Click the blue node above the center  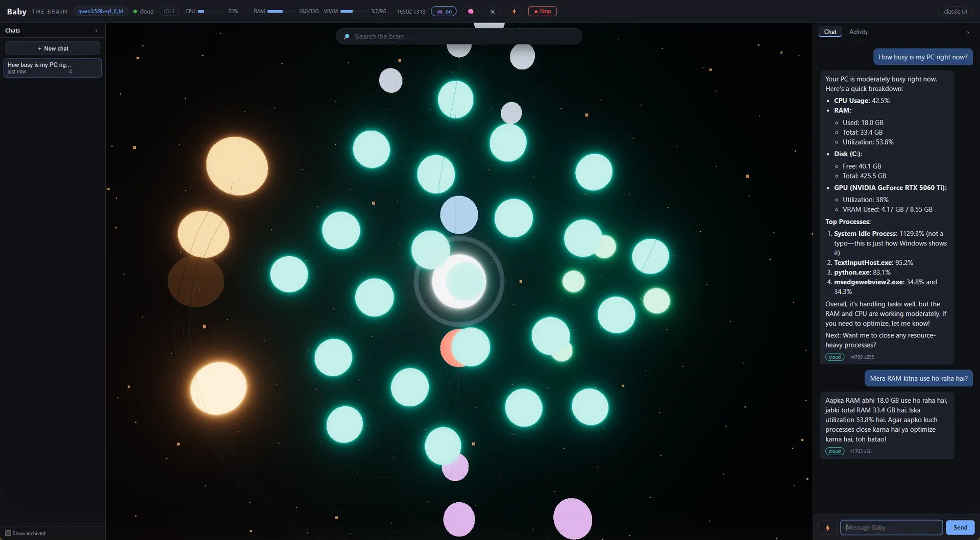tap(459, 214)
